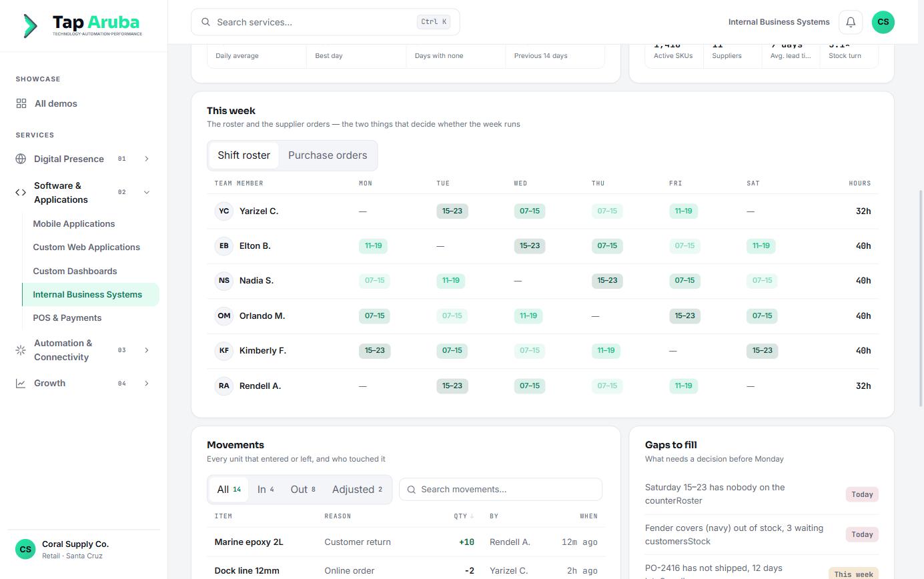Open the CS user avatar menu
This screenshot has height=579, width=924.
883,22
